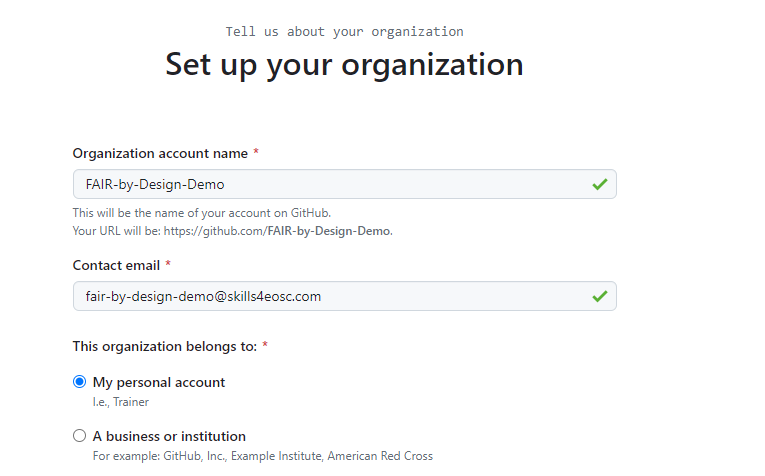Click the green checkmark in contact email field

[599, 296]
